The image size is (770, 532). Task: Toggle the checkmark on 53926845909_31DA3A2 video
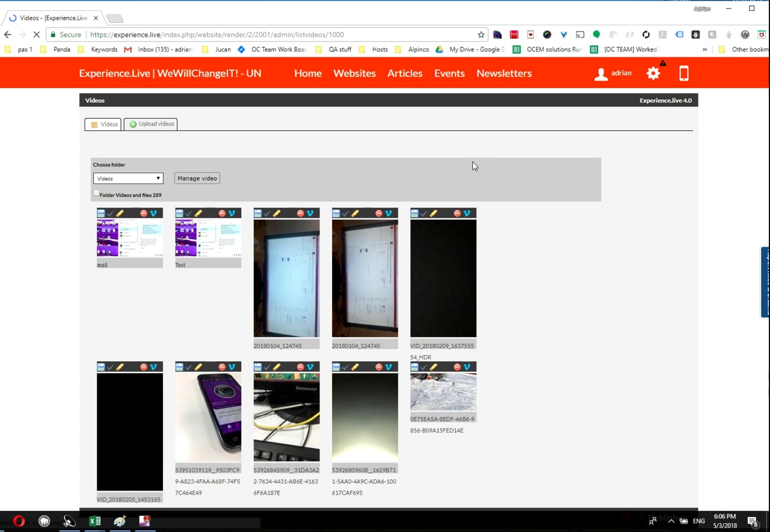[267, 367]
